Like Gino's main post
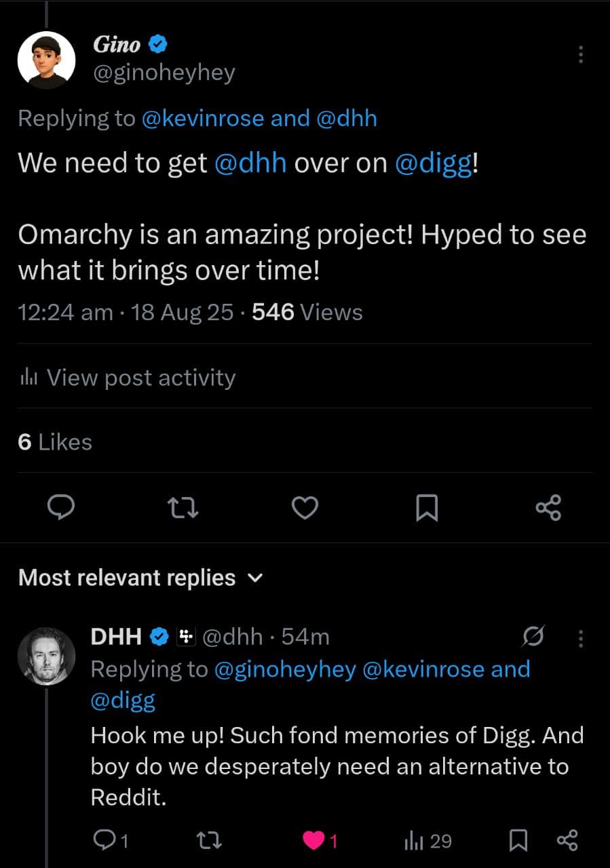The width and height of the screenshot is (610, 868). [x=305, y=507]
